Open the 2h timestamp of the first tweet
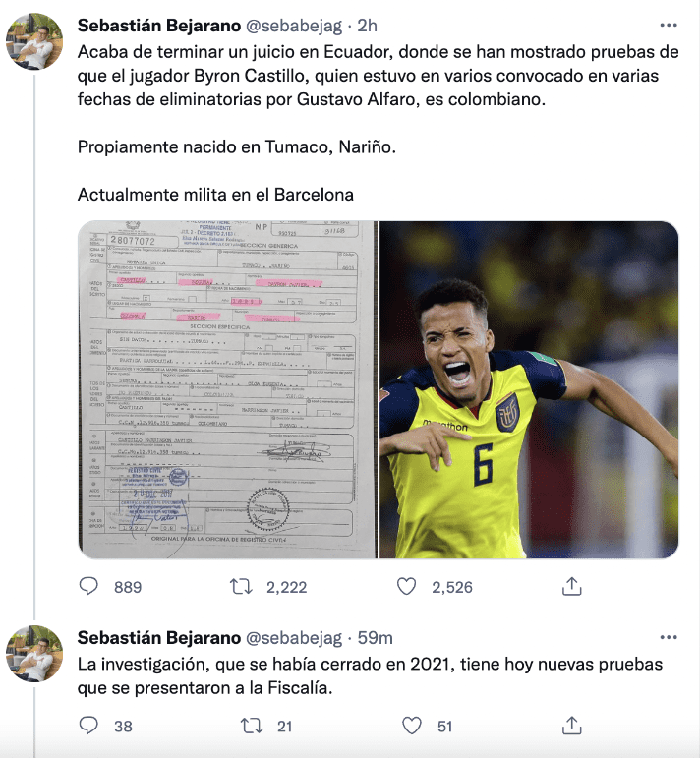Image resolution: width=700 pixels, height=758 pixels. [x=367, y=26]
